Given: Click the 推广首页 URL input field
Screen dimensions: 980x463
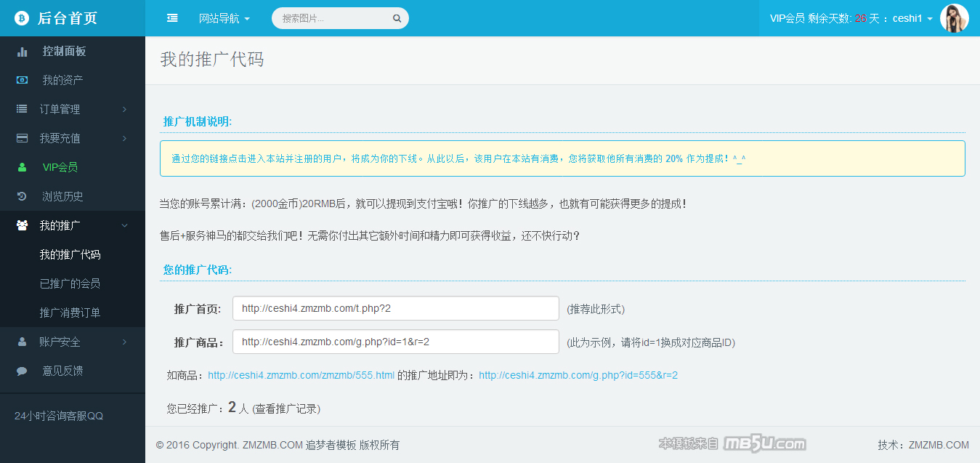Looking at the screenshot, I should (395, 308).
